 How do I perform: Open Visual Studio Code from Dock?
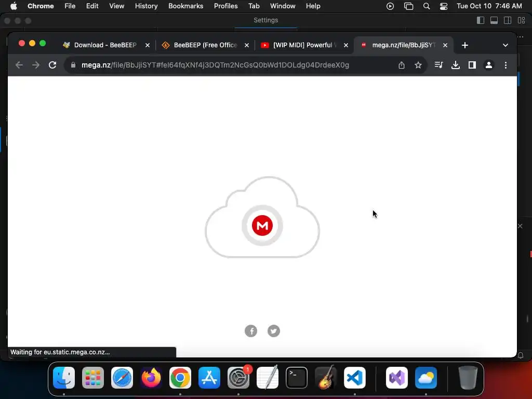pos(354,378)
